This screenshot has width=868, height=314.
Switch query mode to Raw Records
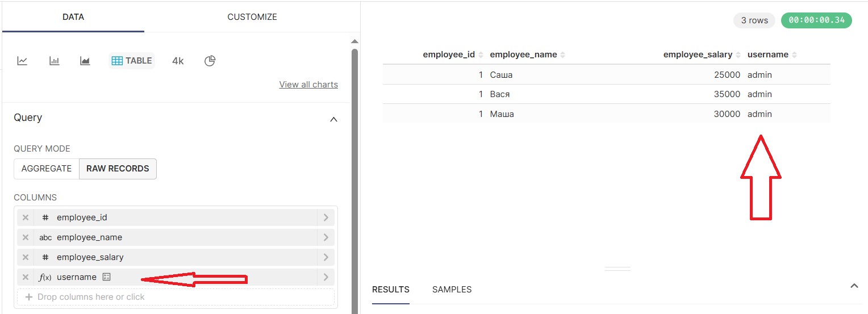click(118, 169)
